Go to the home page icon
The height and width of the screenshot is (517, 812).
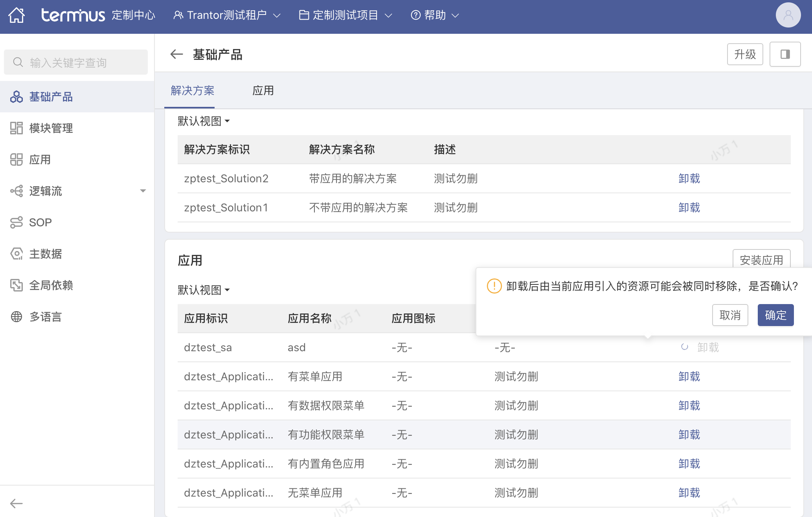tap(17, 15)
